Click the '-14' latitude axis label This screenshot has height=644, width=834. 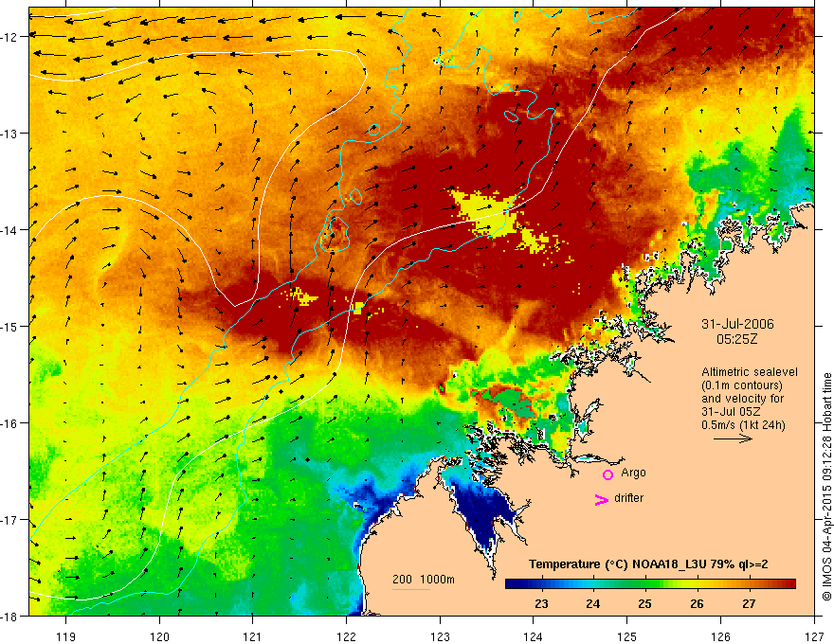pos(9,230)
